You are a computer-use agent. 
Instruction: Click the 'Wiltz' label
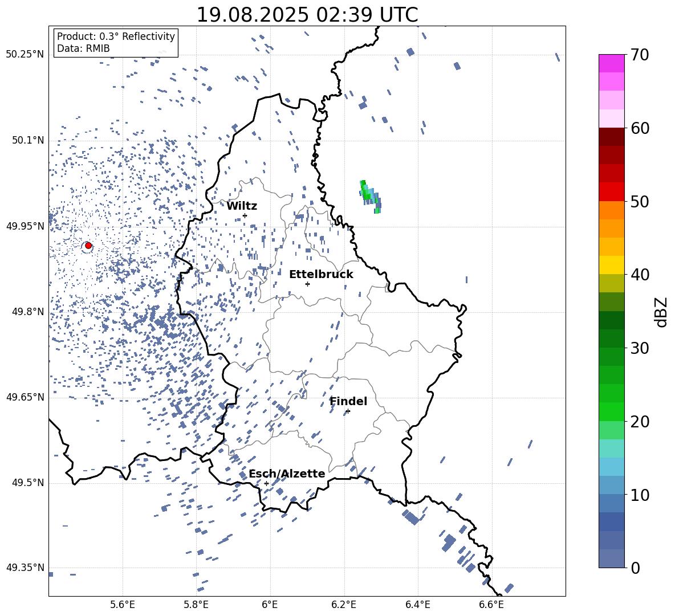(x=242, y=206)
